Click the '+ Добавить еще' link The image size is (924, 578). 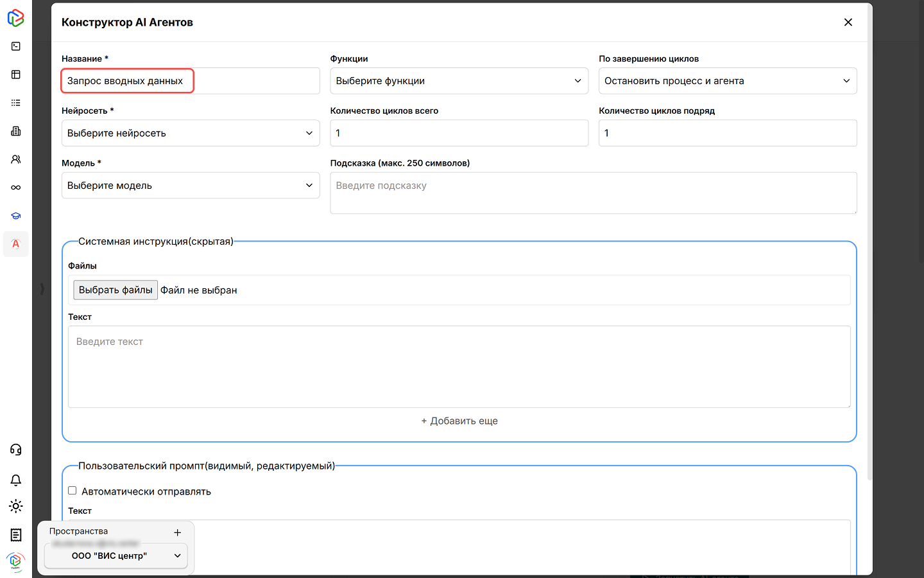coord(459,421)
